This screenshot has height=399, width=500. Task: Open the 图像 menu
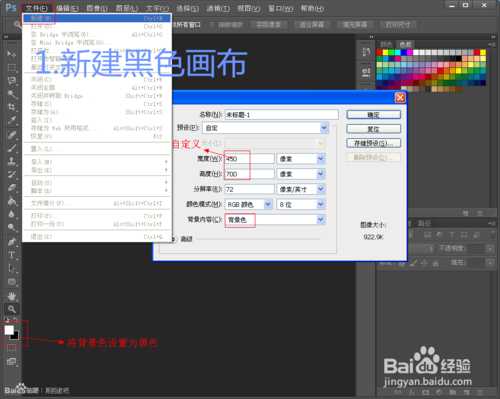click(x=97, y=8)
